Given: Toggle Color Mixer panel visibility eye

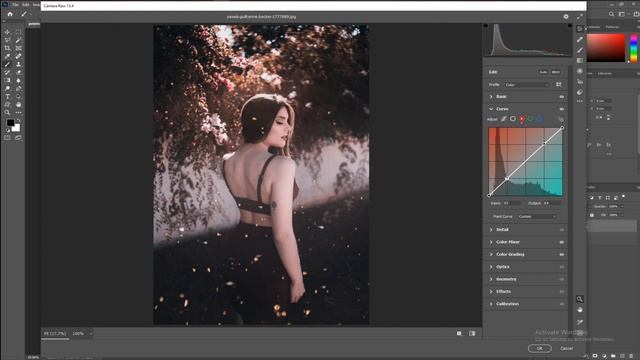Looking at the screenshot, I should (x=562, y=242).
